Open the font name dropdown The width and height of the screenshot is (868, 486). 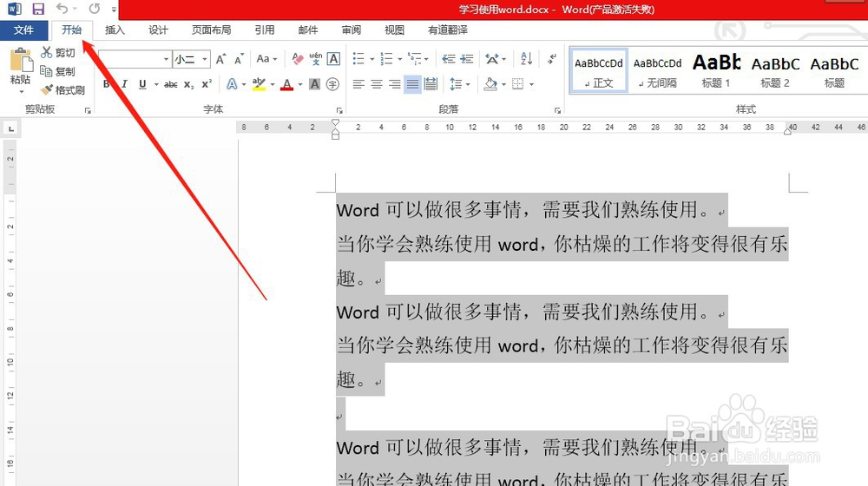166,59
